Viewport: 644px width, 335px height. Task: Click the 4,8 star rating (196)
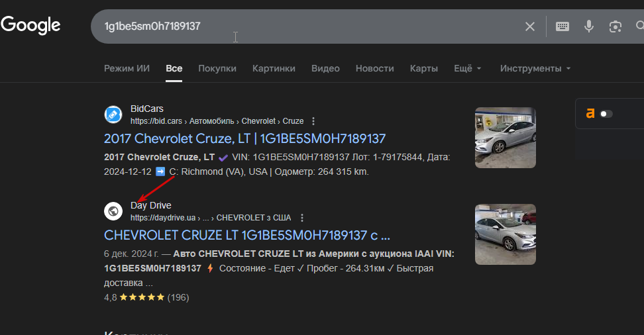pyautogui.click(x=146, y=297)
